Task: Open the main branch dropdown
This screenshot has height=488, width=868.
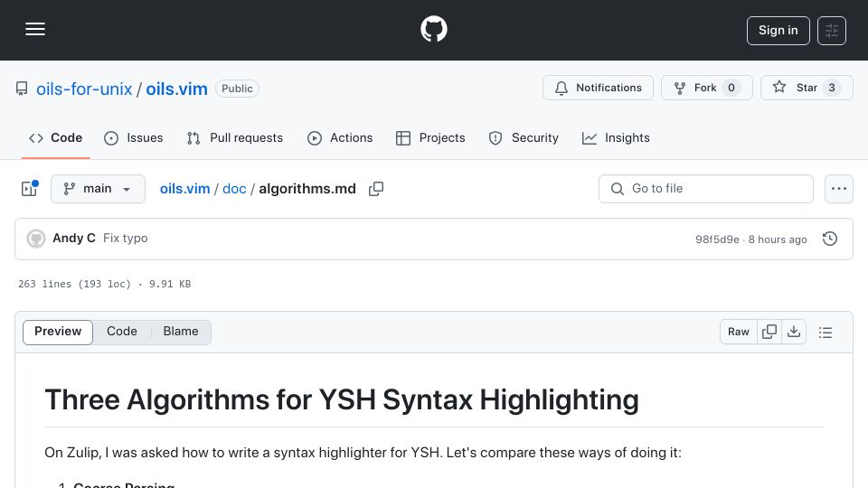Action: [98, 189]
